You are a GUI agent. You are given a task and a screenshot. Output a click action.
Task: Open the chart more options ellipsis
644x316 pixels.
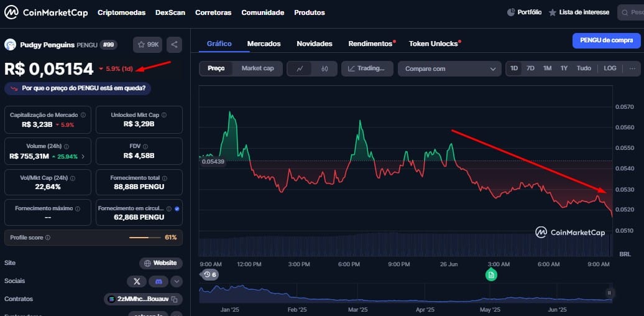tap(632, 68)
